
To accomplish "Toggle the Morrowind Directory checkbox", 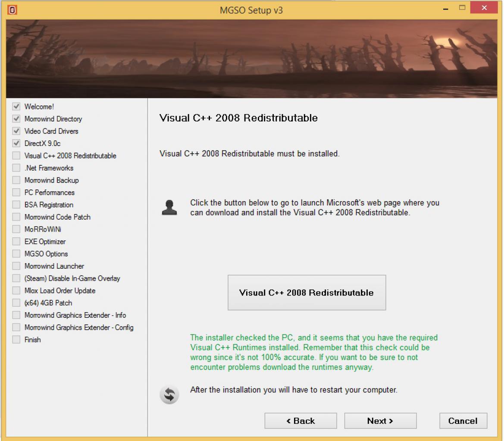I will (x=16, y=119).
